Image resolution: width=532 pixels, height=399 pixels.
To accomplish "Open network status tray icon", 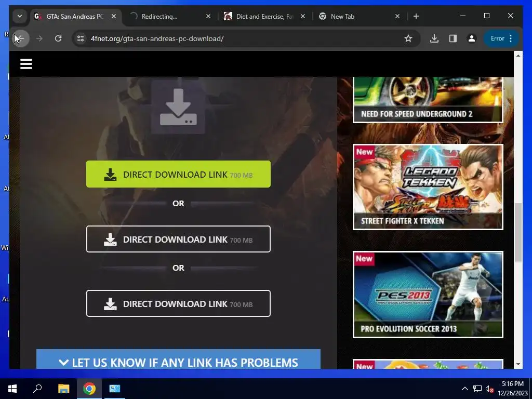I will click(x=477, y=389).
